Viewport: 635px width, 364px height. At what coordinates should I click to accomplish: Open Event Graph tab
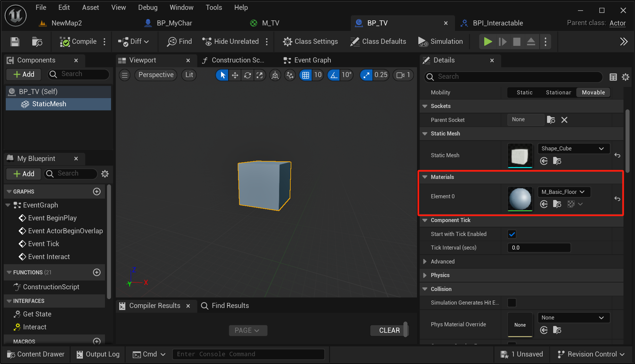coord(307,60)
